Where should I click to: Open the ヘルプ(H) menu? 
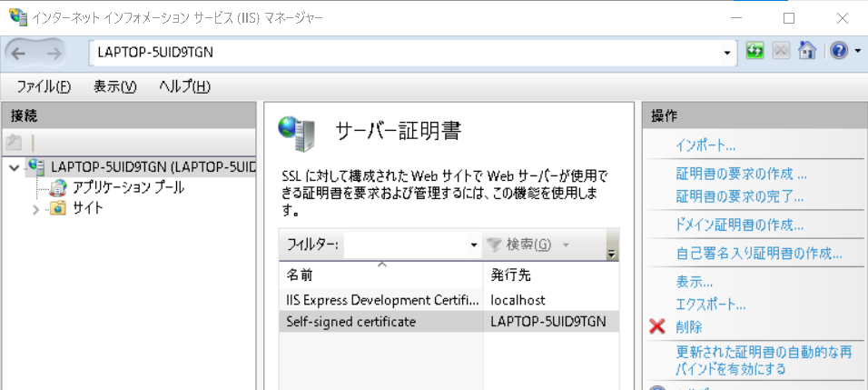[184, 87]
